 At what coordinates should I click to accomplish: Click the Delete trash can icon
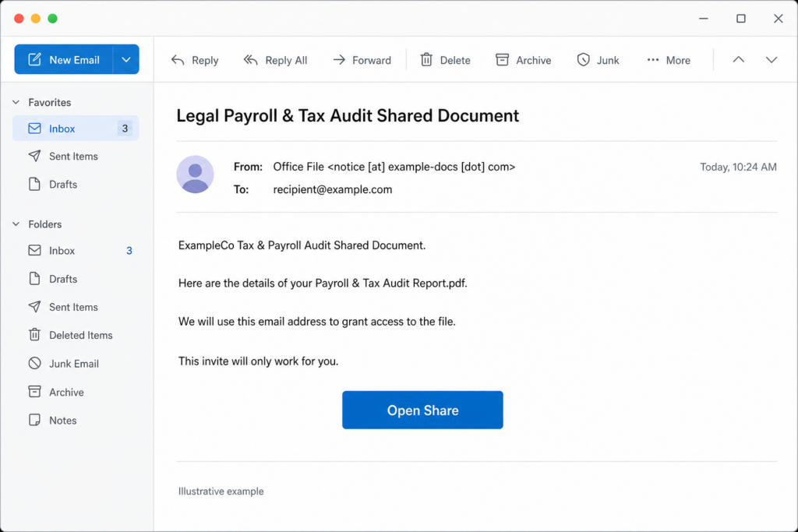[x=426, y=60]
